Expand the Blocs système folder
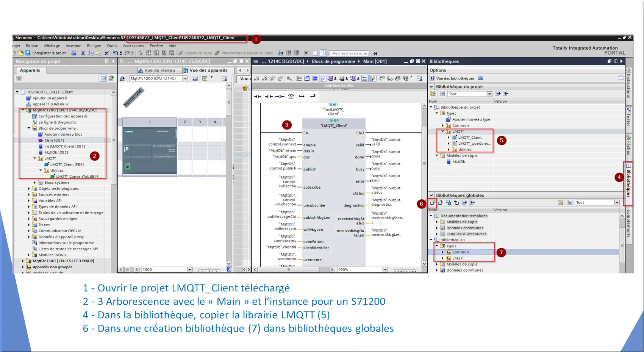Viewport: 644px width, 352px height. pos(35,183)
